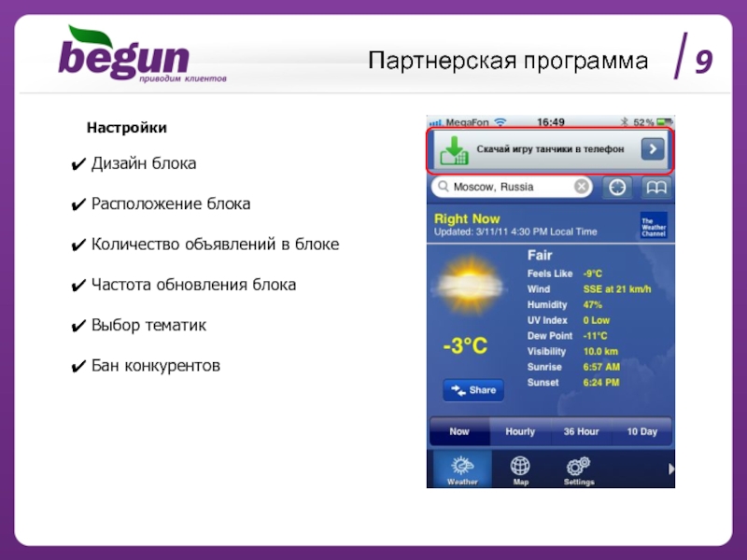Click the slide number 9

[703, 61]
